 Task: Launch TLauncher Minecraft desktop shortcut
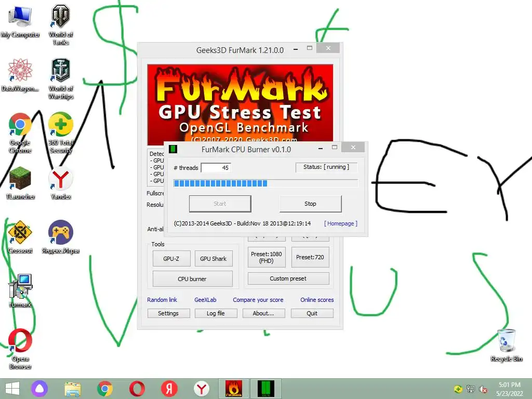pyautogui.click(x=20, y=182)
